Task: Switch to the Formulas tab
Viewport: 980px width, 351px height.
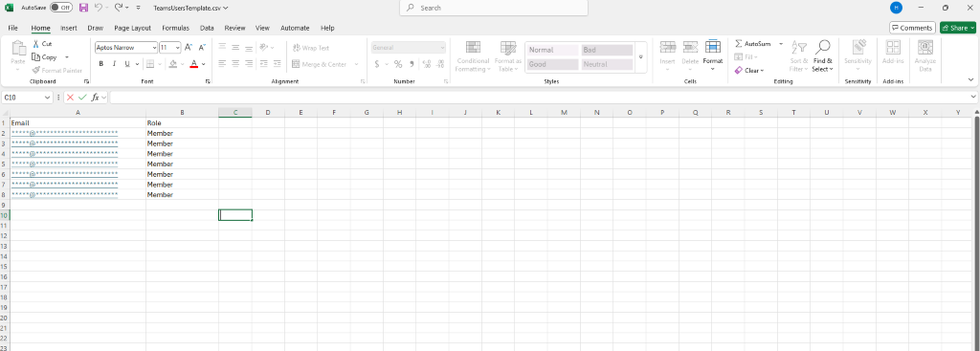Action: (x=176, y=28)
